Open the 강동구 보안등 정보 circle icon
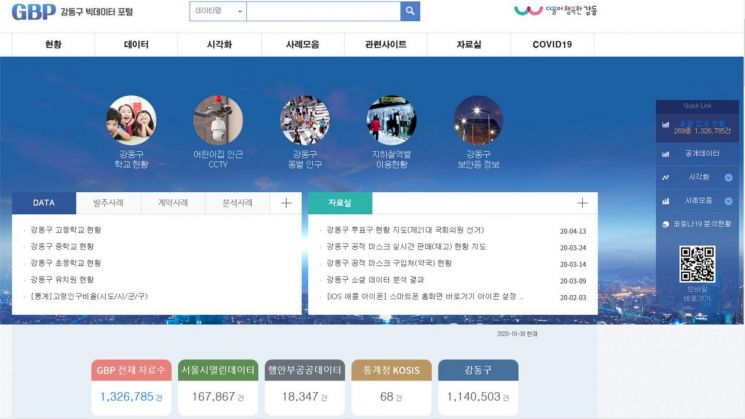 point(478,120)
